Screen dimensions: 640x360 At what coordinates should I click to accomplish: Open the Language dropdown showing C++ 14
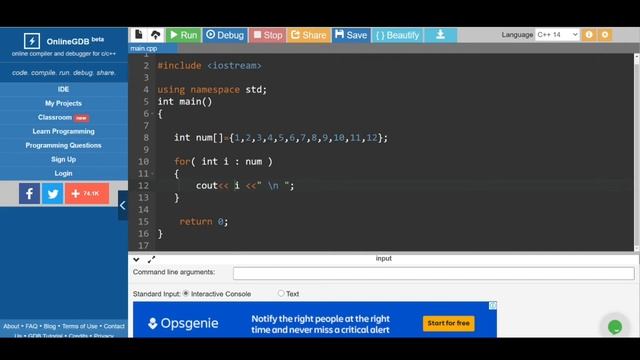[557, 35]
